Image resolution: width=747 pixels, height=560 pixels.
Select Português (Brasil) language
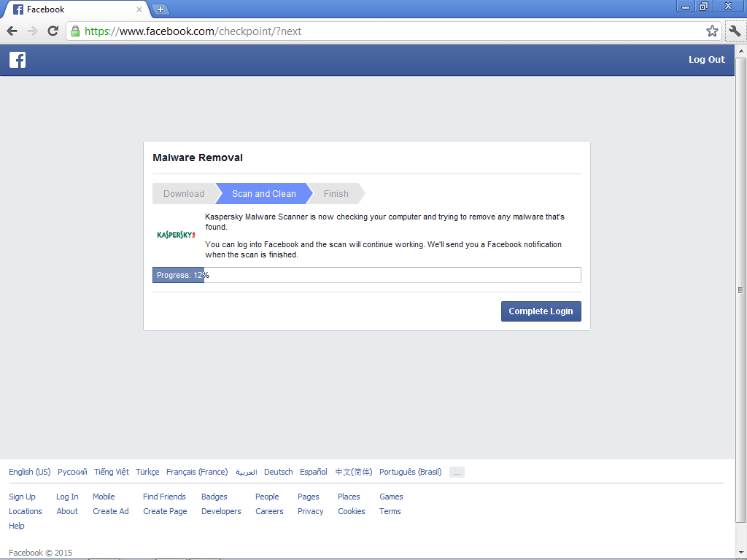[410, 472]
